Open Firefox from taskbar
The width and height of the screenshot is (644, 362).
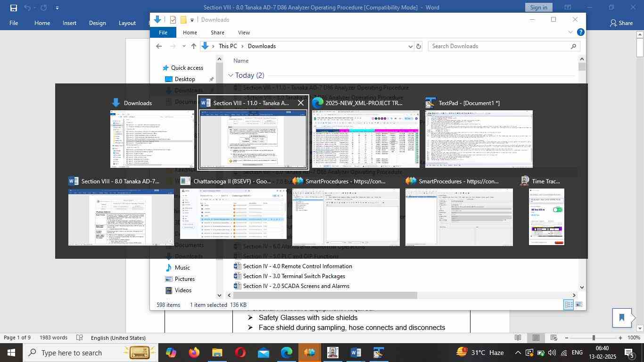(194, 353)
